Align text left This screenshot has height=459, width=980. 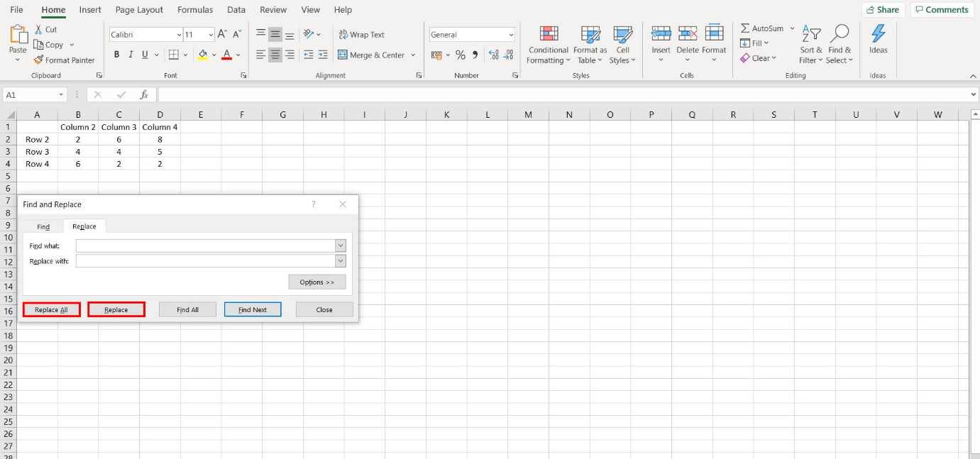(260, 55)
